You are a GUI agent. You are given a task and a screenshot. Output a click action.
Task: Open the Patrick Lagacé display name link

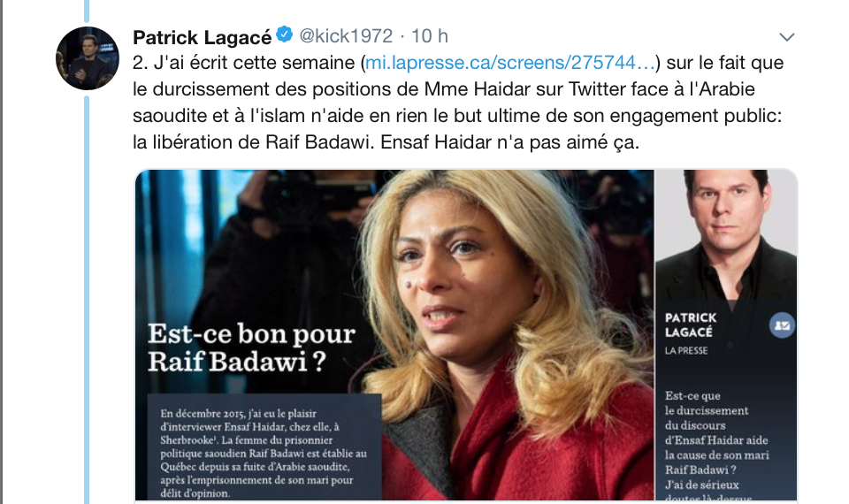tap(202, 37)
